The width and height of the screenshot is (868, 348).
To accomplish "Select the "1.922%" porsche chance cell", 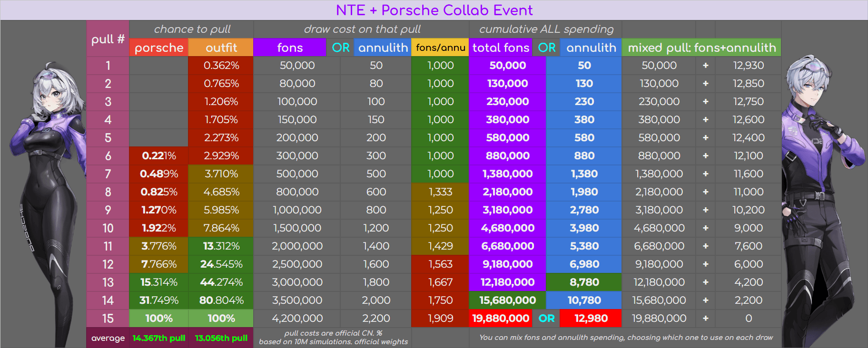I will click(x=159, y=228).
